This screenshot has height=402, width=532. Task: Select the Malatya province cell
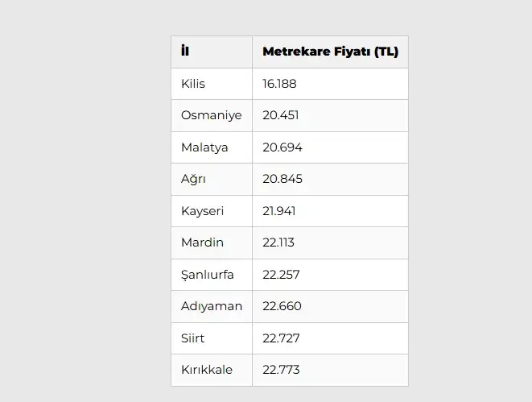click(x=204, y=147)
